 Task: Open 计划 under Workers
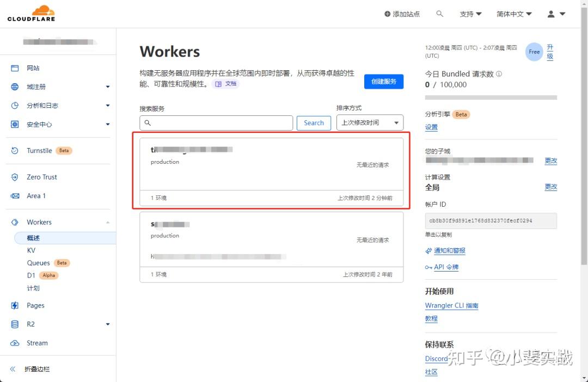(33, 288)
